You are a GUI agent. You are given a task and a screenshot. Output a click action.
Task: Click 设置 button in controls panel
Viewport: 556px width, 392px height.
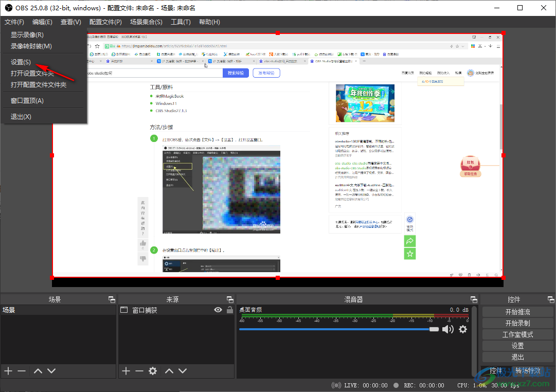pyautogui.click(x=517, y=346)
